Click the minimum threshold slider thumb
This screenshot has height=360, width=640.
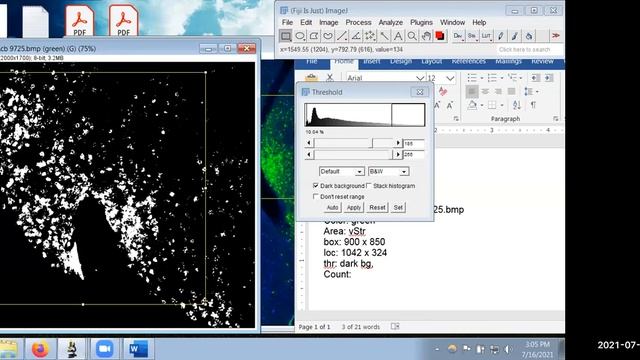point(371,143)
